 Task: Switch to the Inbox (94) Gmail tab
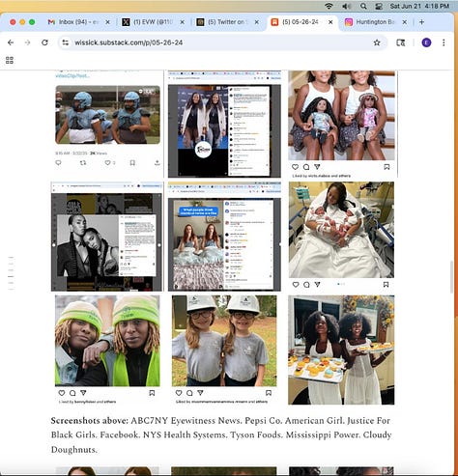tap(79, 22)
